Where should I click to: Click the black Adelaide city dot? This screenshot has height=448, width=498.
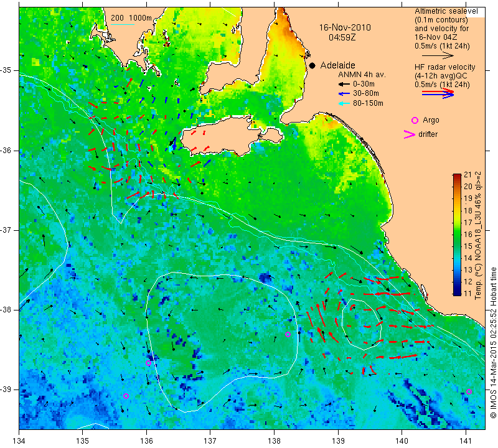(312, 65)
